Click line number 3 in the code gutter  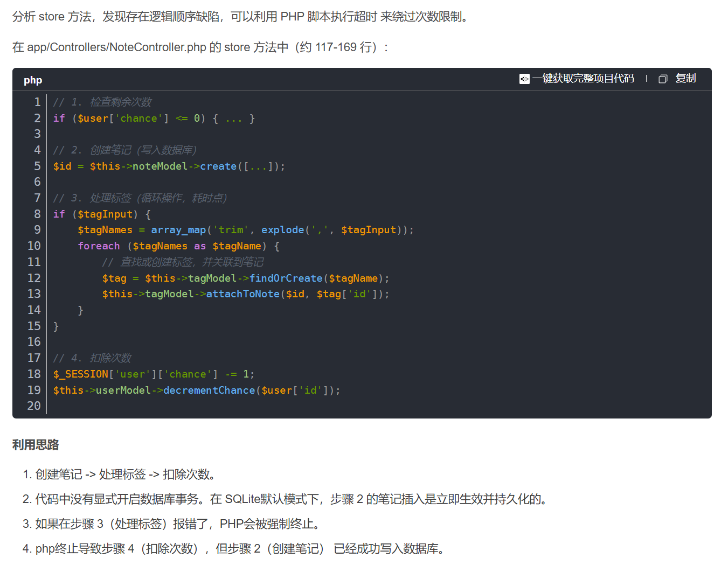(37, 134)
